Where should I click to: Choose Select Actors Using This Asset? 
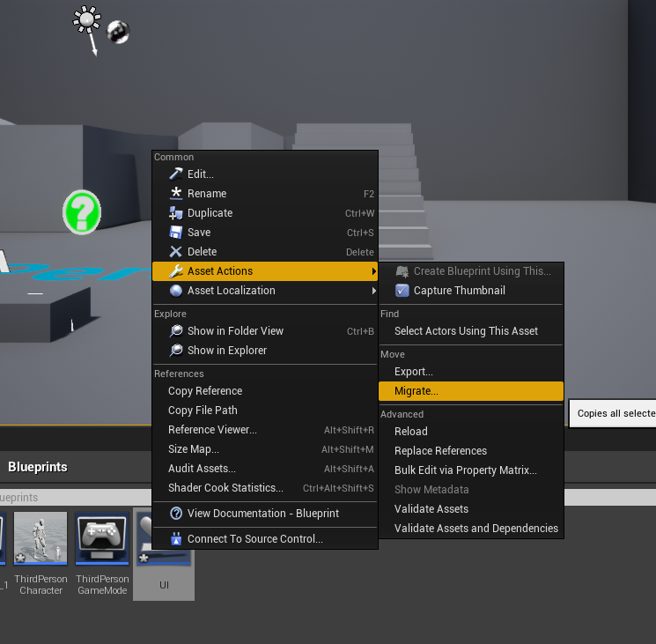[471, 331]
